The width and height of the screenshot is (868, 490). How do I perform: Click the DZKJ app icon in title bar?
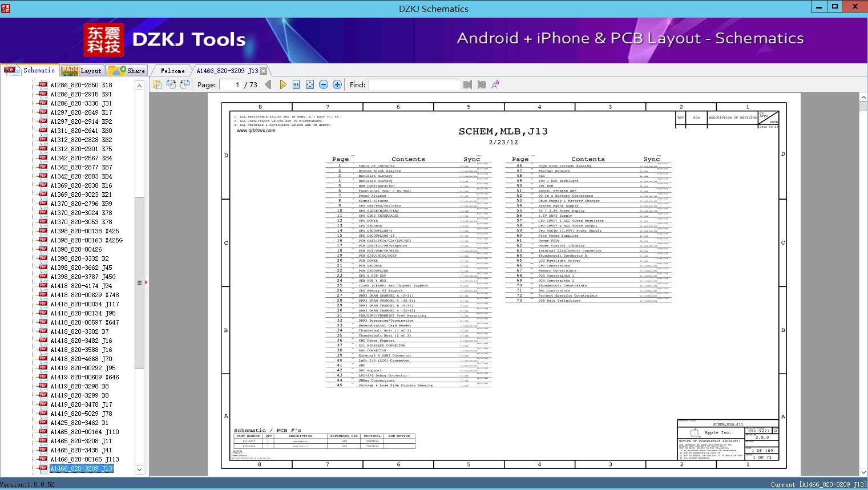(6, 8)
